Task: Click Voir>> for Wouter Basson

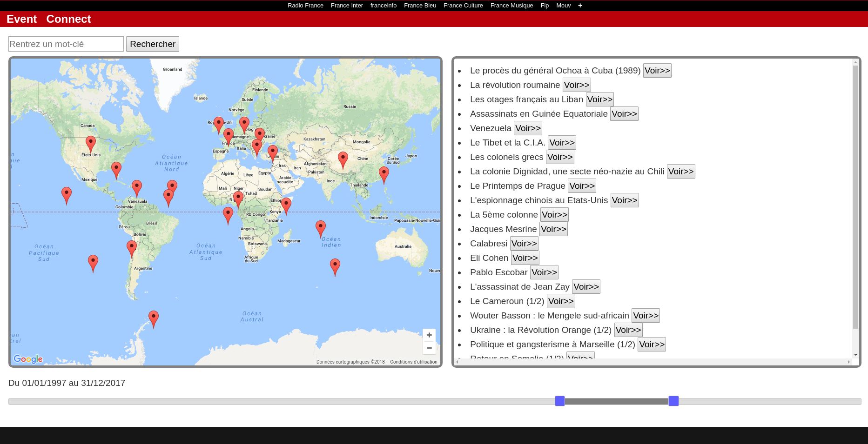Action: 646,316
